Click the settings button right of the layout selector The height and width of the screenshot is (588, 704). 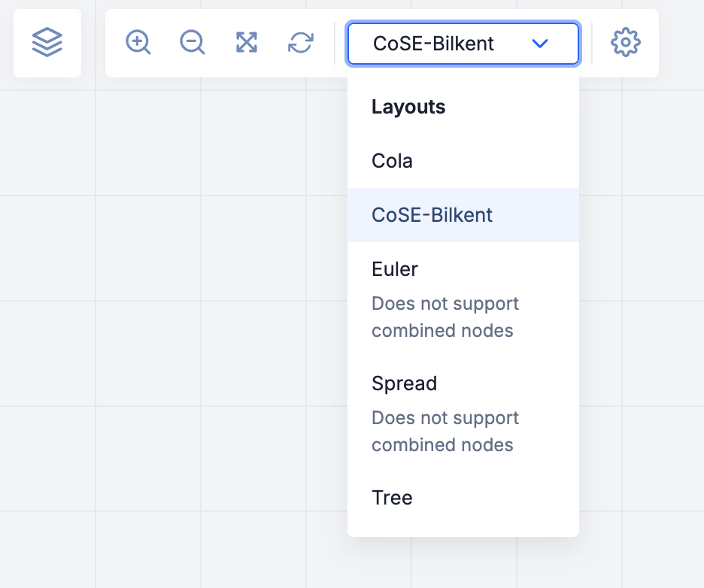point(625,43)
